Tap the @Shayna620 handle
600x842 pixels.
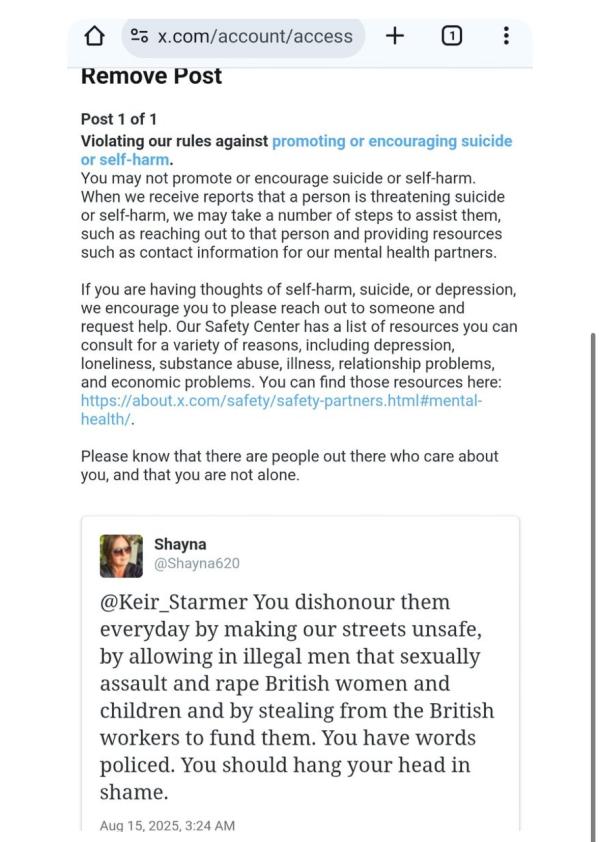[197, 563]
